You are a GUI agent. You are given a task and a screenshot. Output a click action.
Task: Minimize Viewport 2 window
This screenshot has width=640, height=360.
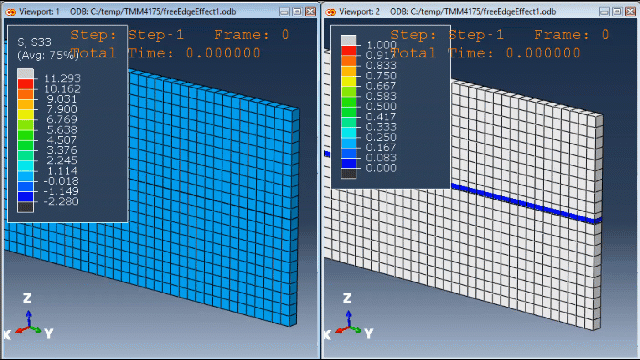(604, 12)
